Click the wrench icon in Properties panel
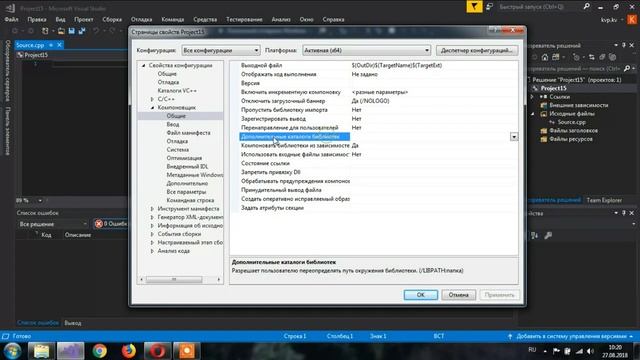 point(548,236)
